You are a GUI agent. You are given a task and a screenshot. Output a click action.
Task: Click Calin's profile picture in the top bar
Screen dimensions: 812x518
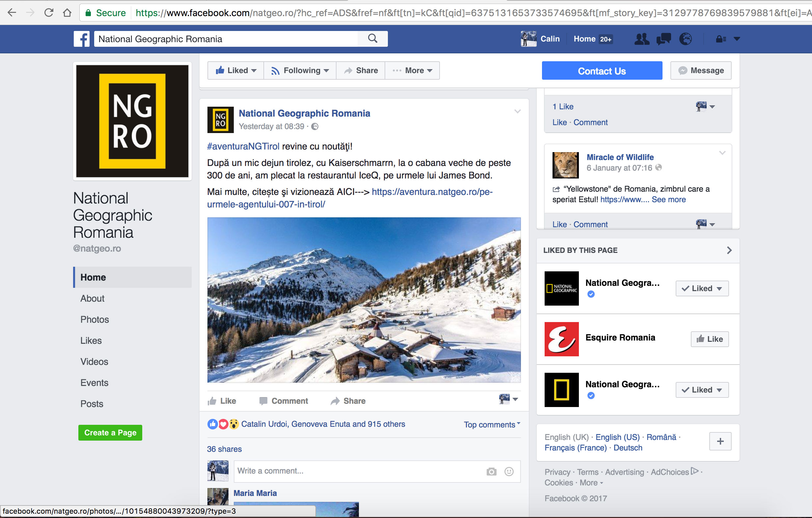point(528,39)
